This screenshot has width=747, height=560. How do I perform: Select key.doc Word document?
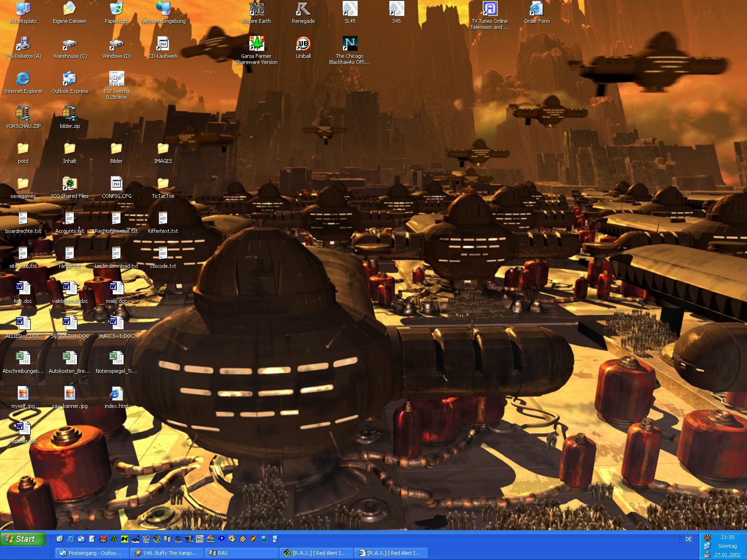pyautogui.click(x=23, y=293)
